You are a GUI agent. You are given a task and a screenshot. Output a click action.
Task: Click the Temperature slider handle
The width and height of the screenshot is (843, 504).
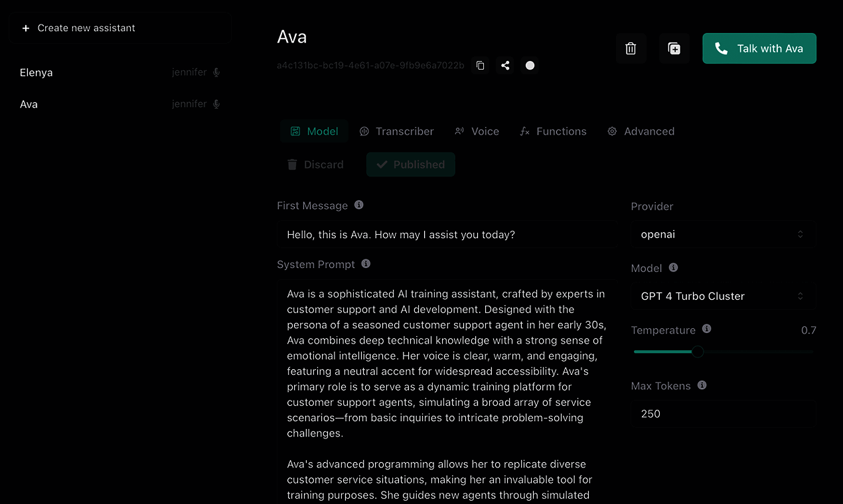click(x=698, y=351)
